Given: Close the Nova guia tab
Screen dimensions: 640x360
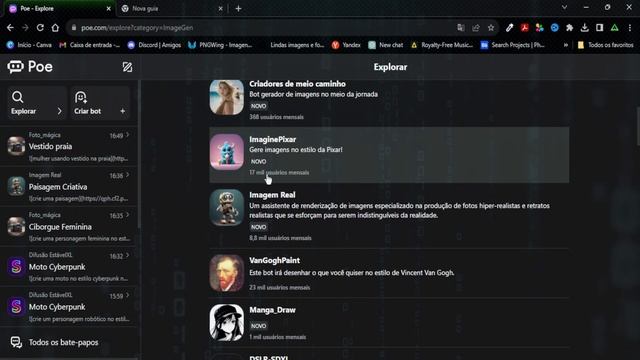Looking at the screenshot, I should click(x=220, y=9).
